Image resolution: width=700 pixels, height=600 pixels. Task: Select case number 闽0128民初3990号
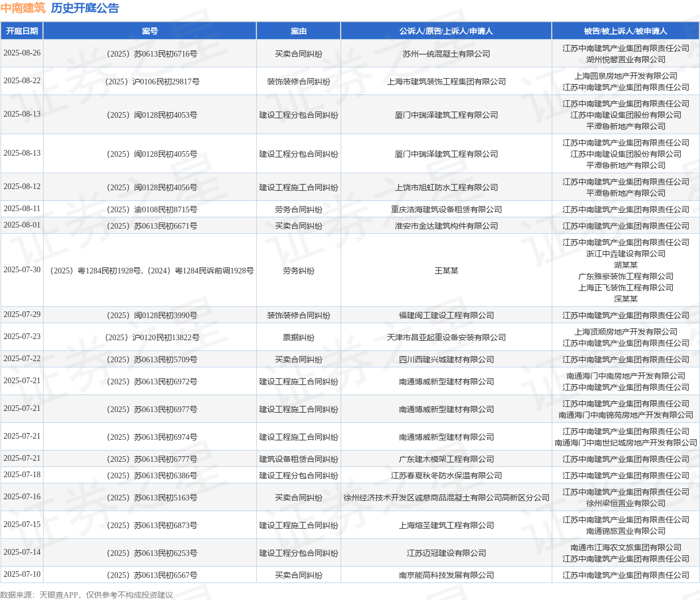coord(150,315)
